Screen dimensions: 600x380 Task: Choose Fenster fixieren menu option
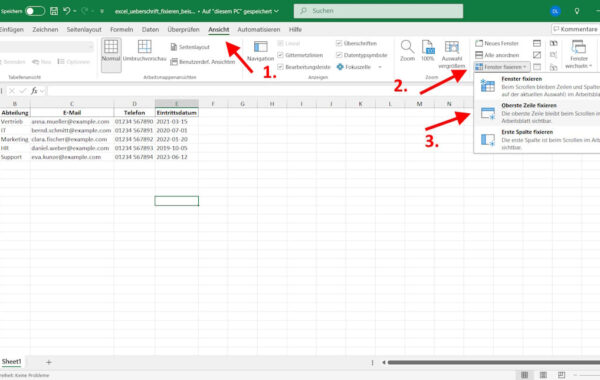click(x=537, y=86)
